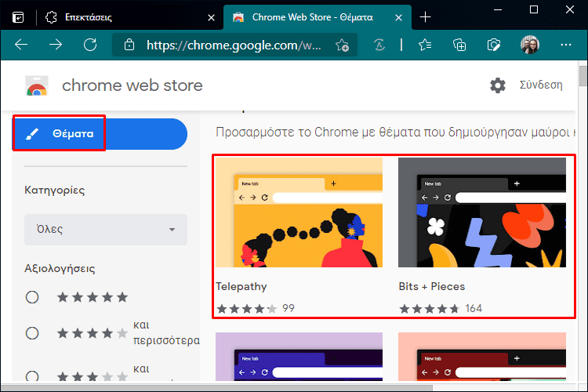
Task: Open the Bits + Pieces theme thumbnail
Action: (x=482, y=212)
